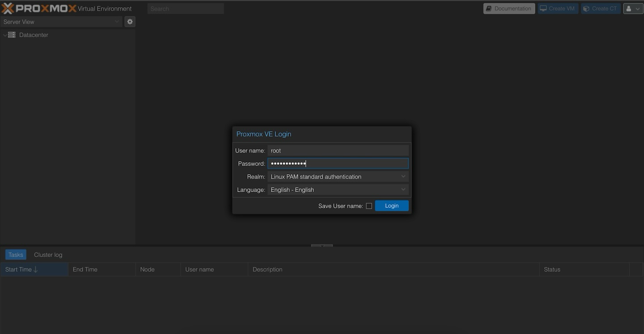
Task: Open Documentation from the toolbar
Action: 508,8
